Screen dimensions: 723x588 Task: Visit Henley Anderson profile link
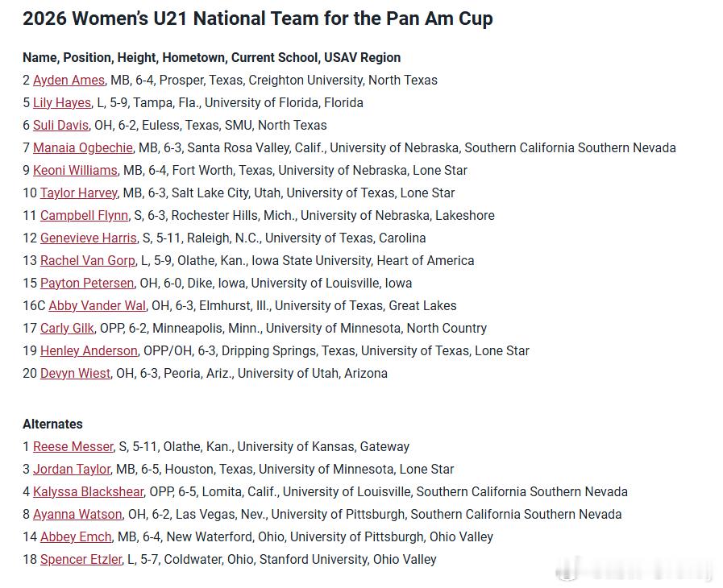click(x=89, y=351)
